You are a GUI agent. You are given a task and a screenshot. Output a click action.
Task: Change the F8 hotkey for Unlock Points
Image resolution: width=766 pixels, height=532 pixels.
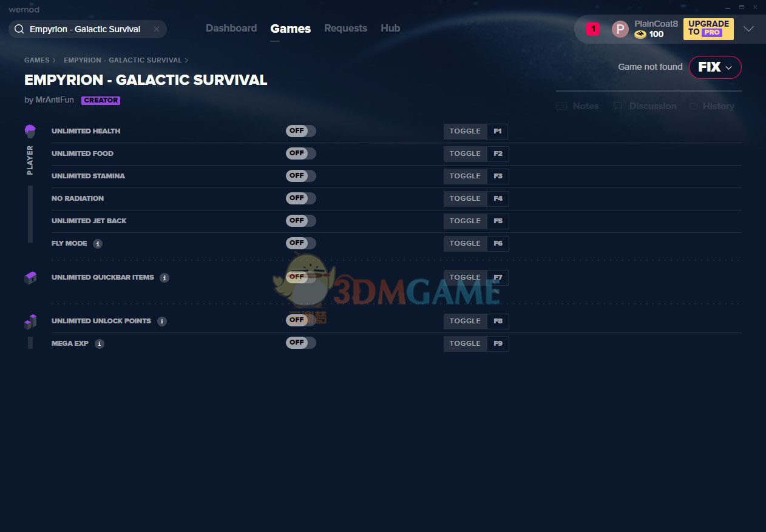coord(498,322)
